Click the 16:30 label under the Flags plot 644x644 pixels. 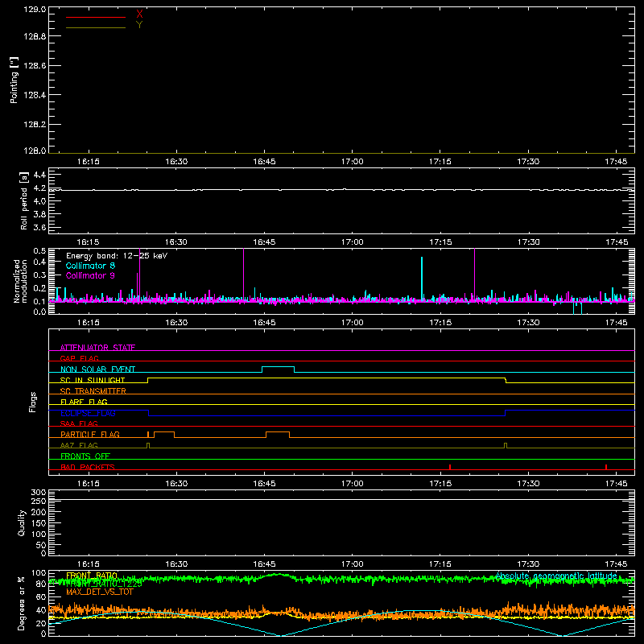pyautogui.click(x=176, y=484)
